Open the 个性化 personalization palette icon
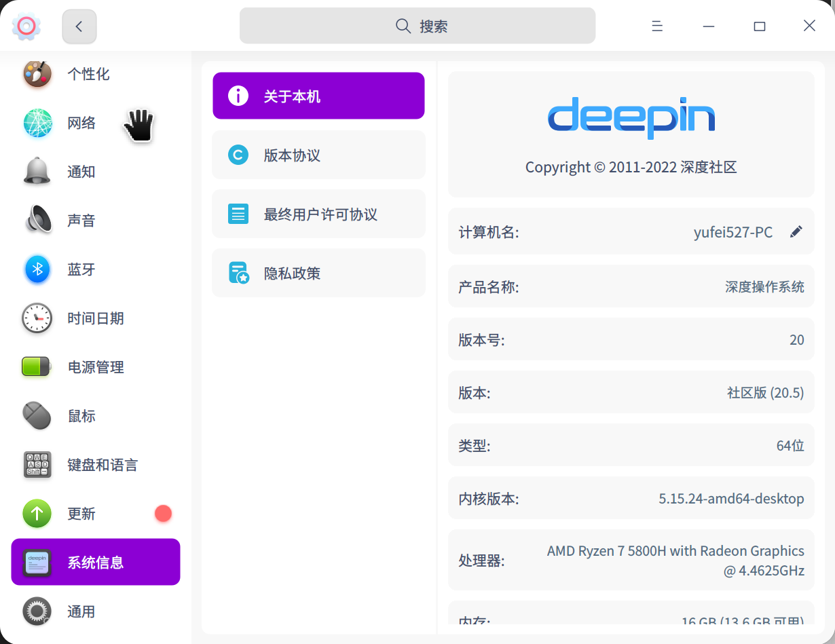Screen dimensions: 835x644 tap(37, 74)
